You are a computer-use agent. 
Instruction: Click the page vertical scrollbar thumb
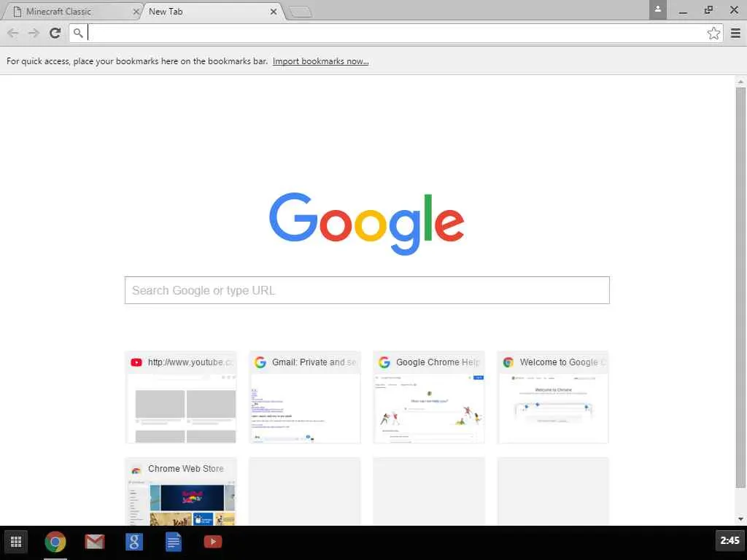pos(740,287)
